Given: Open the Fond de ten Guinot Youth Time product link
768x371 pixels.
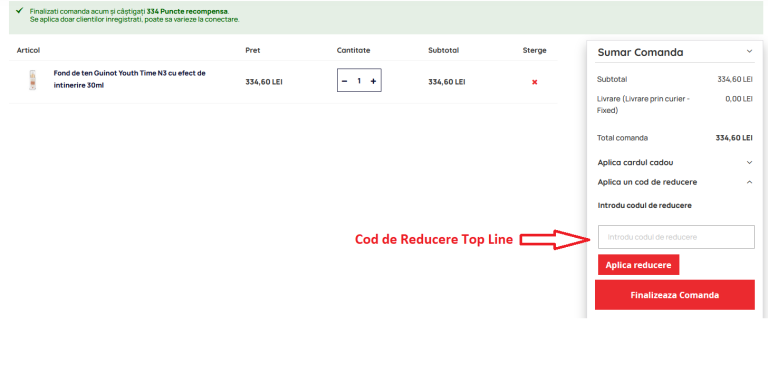Looking at the screenshot, I should [129, 79].
